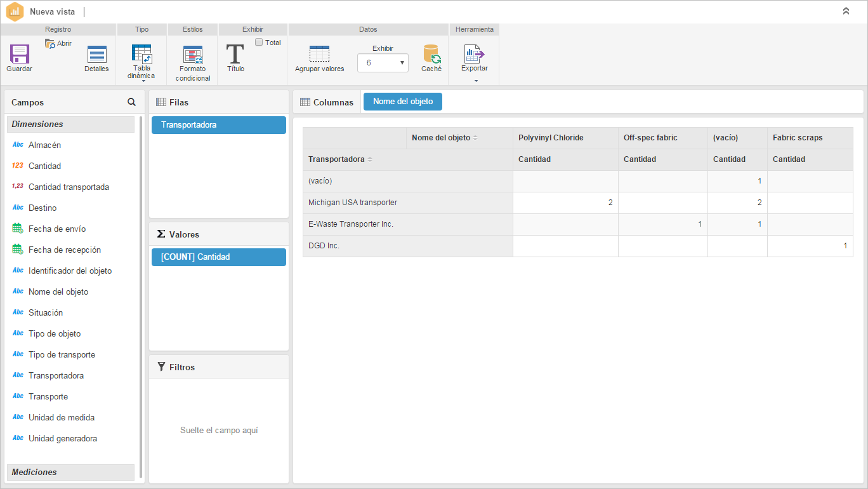Click the Título text icon
868x489 pixels.
[x=235, y=53]
